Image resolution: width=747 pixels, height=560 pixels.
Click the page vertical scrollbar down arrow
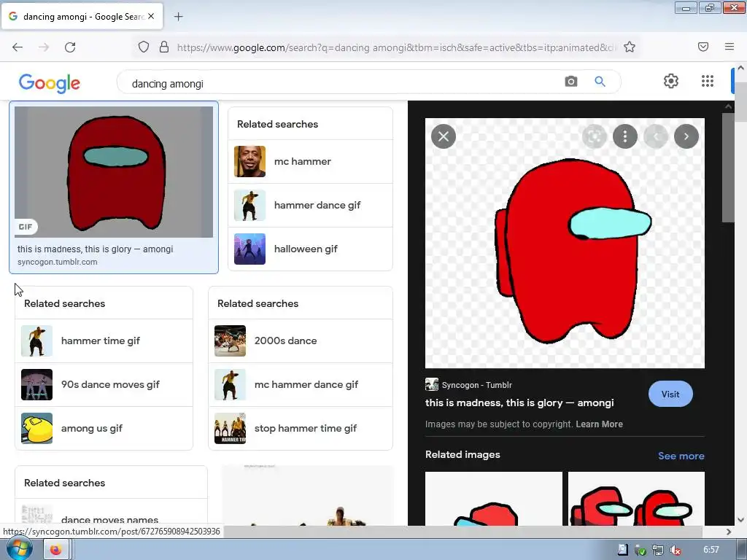click(x=741, y=520)
